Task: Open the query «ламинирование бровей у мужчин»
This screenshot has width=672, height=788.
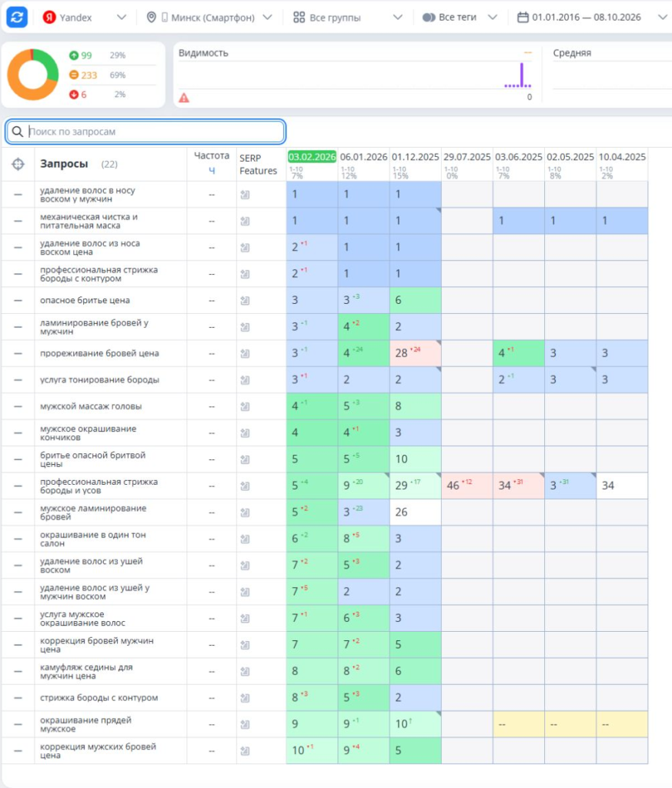Action: [x=94, y=327]
